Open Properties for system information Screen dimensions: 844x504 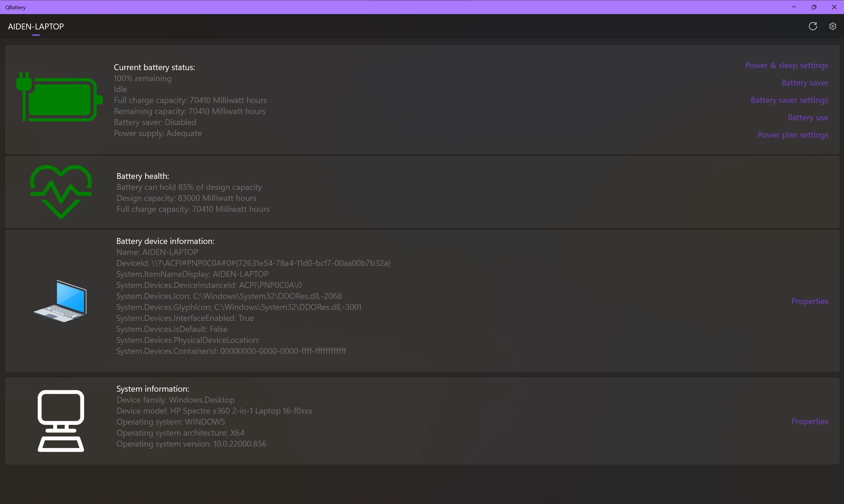[809, 421]
